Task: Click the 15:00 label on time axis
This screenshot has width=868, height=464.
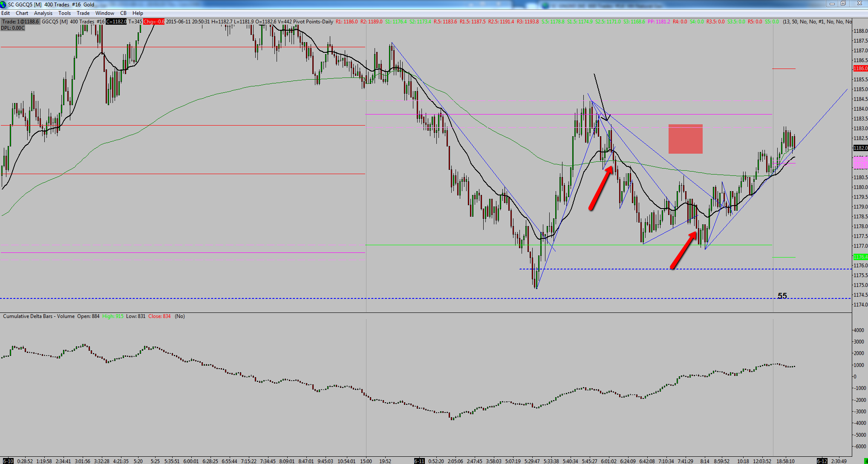Action: (x=366, y=461)
